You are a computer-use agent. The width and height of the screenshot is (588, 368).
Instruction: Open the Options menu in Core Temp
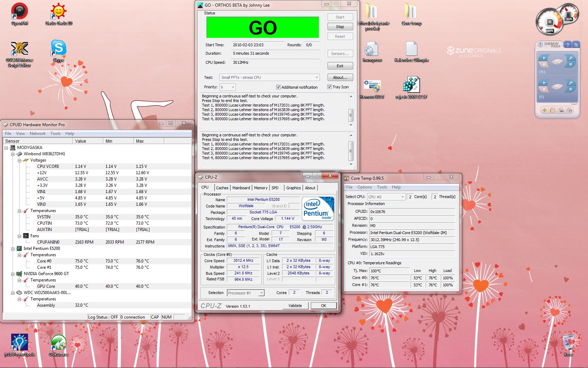coord(365,187)
